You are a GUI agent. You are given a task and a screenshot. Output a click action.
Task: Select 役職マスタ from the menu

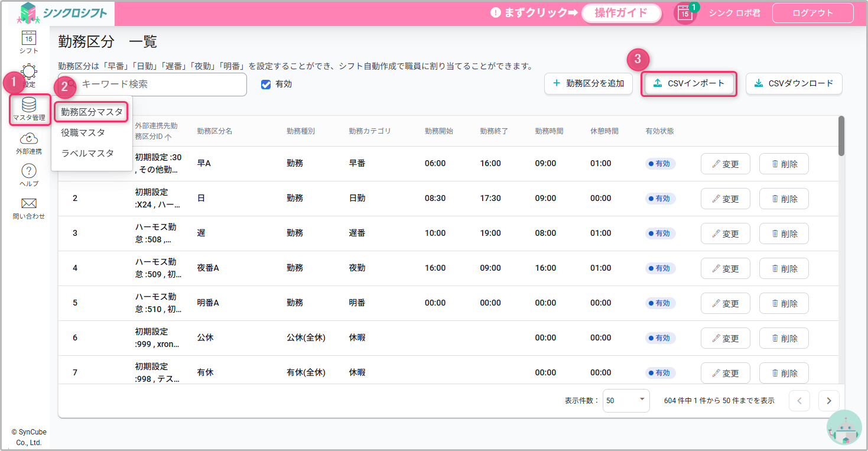point(83,133)
